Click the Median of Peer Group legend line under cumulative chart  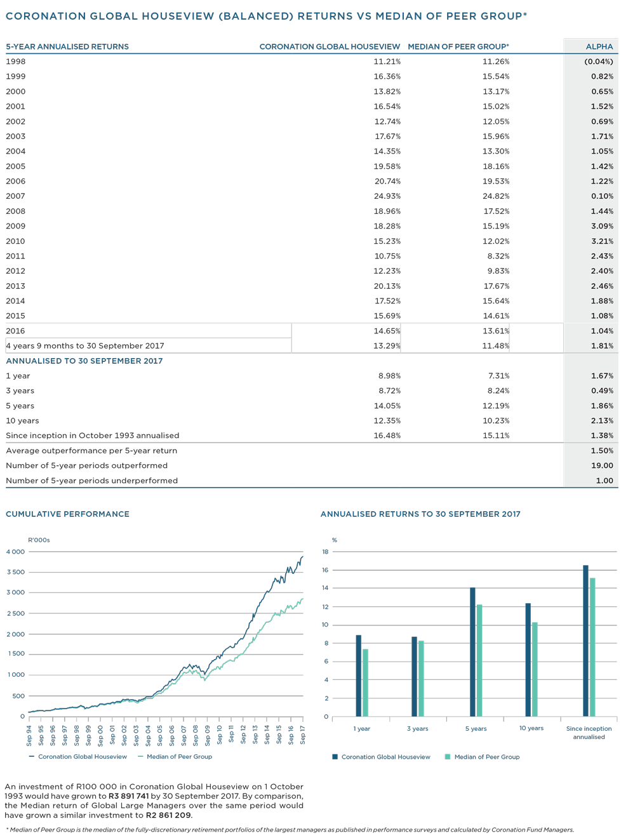point(140,757)
